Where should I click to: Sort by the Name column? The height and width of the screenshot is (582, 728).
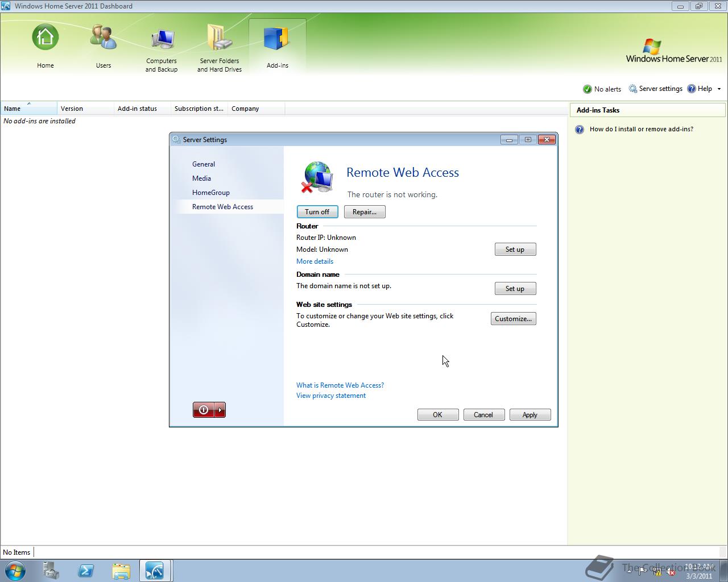(x=29, y=109)
